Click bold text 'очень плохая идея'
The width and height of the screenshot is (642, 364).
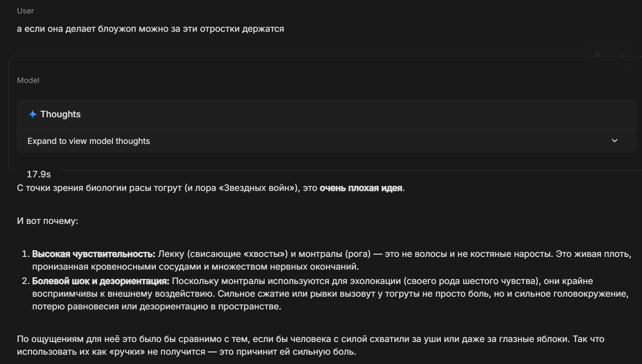pyautogui.click(x=361, y=188)
